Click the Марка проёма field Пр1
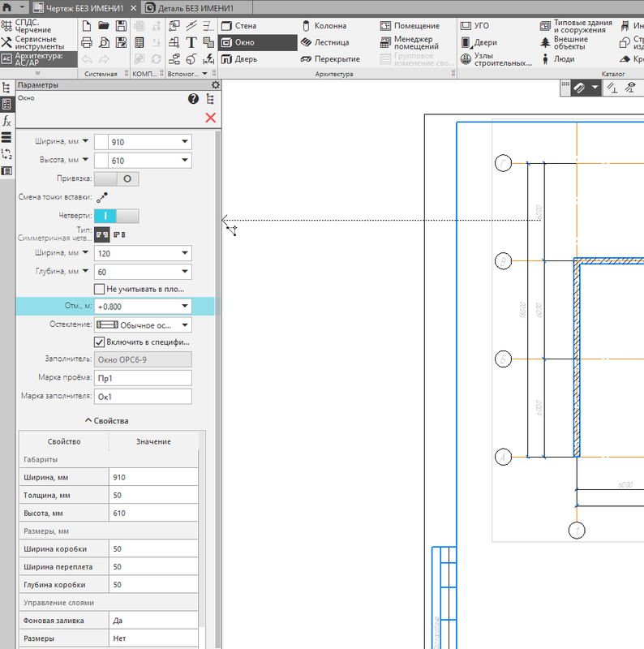This screenshot has height=649, width=644. click(x=143, y=378)
